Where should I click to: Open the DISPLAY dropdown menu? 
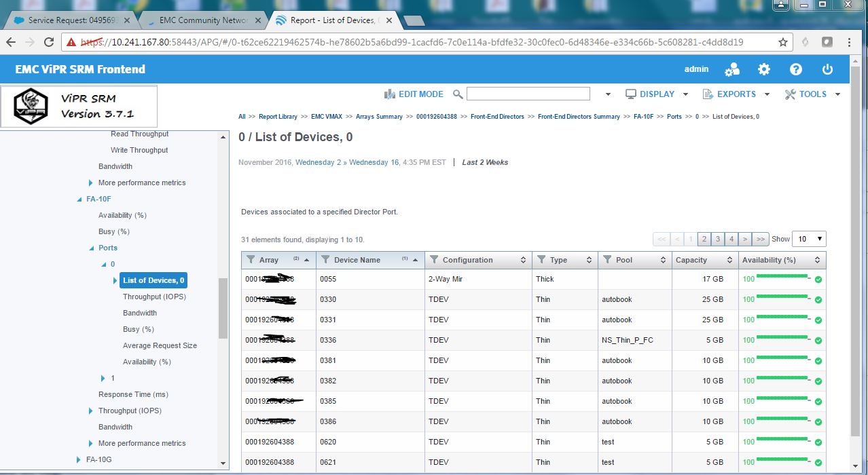tap(656, 94)
